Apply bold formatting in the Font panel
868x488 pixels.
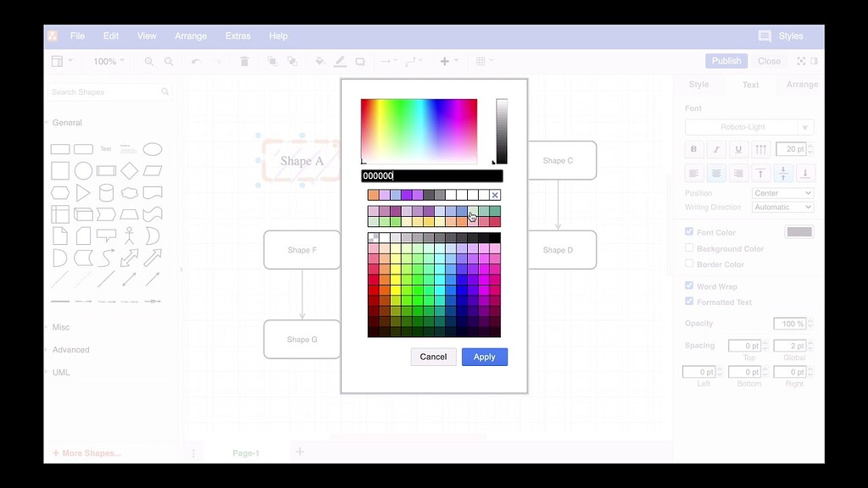click(693, 149)
